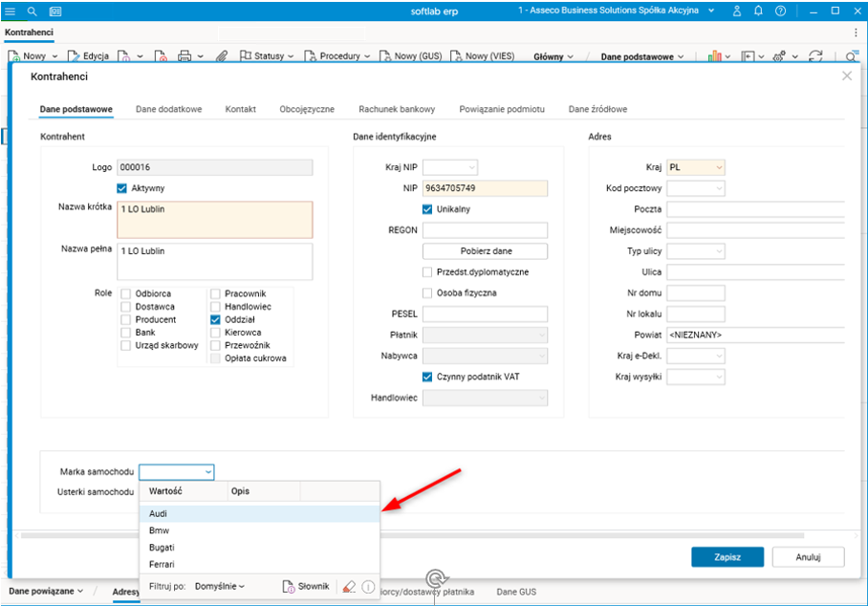Image resolution: width=868 pixels, height=606 pixels.
Task: Click the Anuluj button
Action: pyautogui.click(x=808, y=557)
